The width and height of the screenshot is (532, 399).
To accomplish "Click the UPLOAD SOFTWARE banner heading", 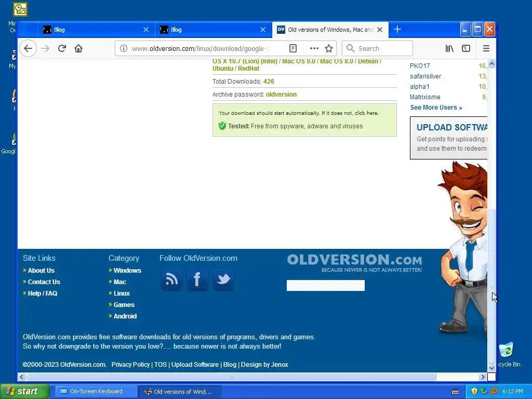I will point(451,128).
